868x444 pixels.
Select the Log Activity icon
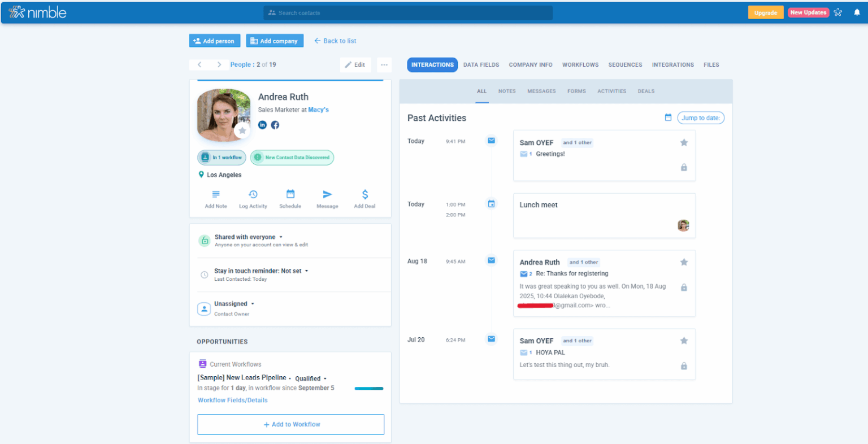[x=253, y=194]
